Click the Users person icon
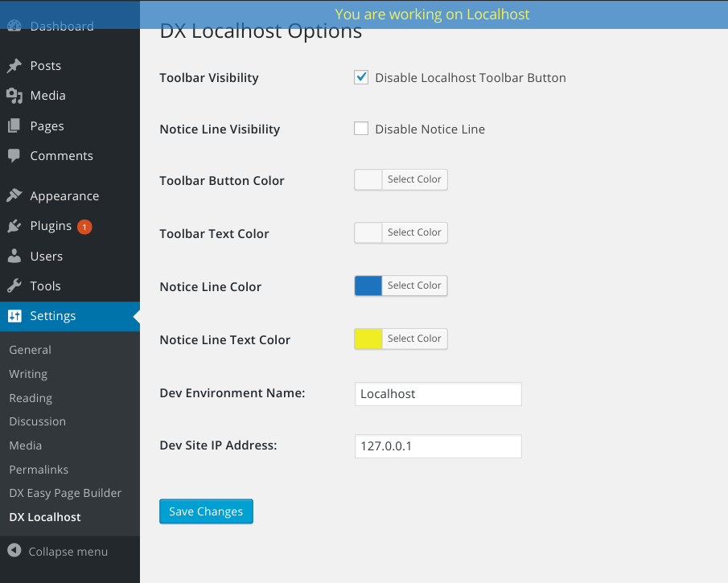 click(x=14, y=256)
